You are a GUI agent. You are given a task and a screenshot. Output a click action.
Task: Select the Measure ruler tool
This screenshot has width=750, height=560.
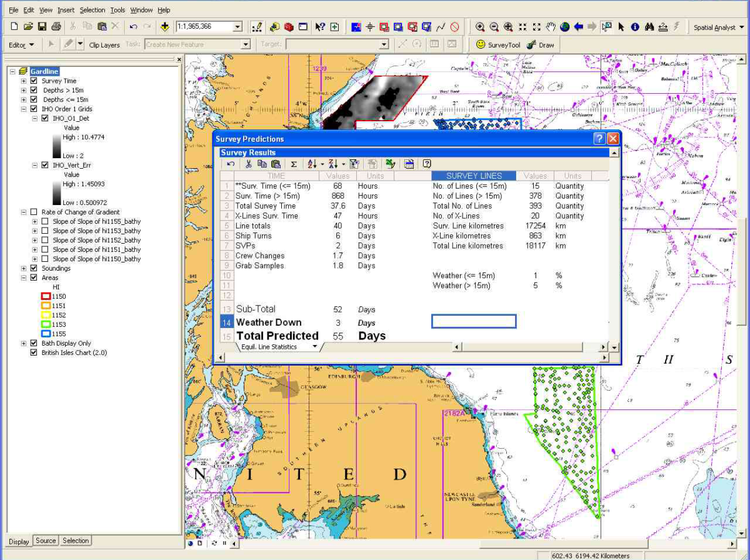[x=663, y=27]
